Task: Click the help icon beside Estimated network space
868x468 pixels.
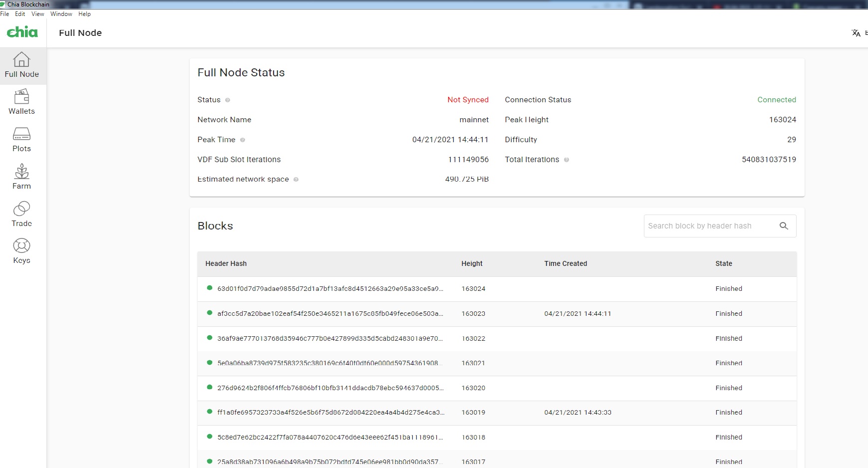Action: (296, 179)
